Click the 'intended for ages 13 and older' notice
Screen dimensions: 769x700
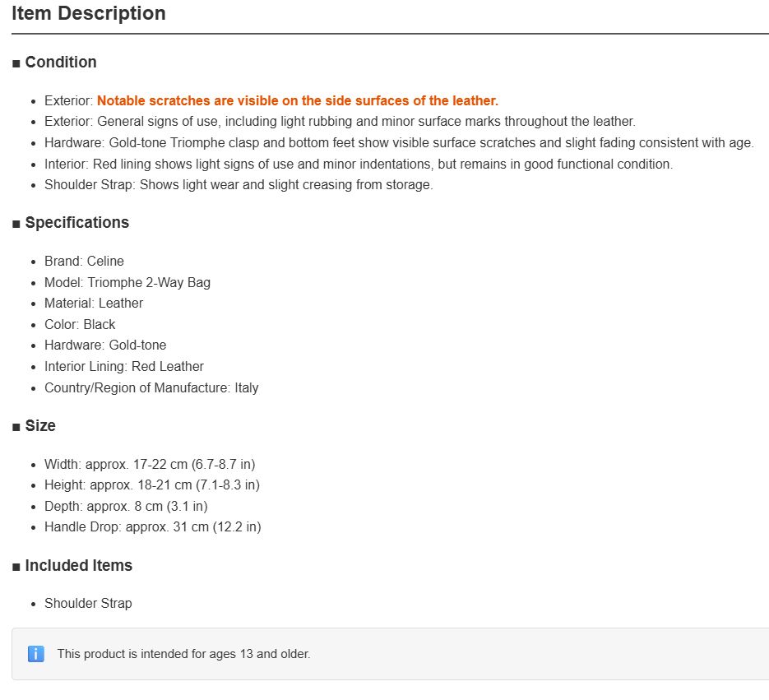(184, 654)
